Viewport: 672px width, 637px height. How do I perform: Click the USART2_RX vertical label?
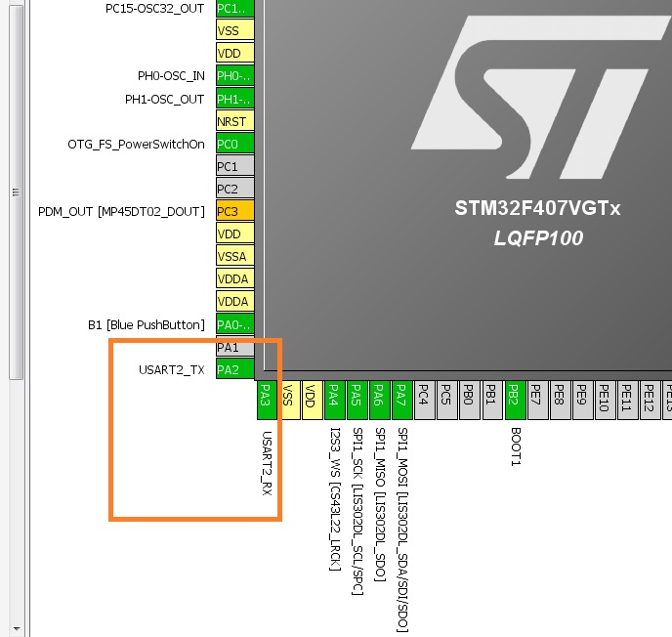267,463
